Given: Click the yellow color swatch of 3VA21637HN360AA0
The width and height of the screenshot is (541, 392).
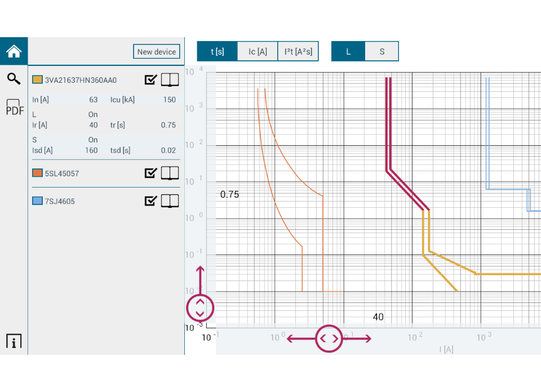Looking at the screenshot, I should tap(38, 79).
